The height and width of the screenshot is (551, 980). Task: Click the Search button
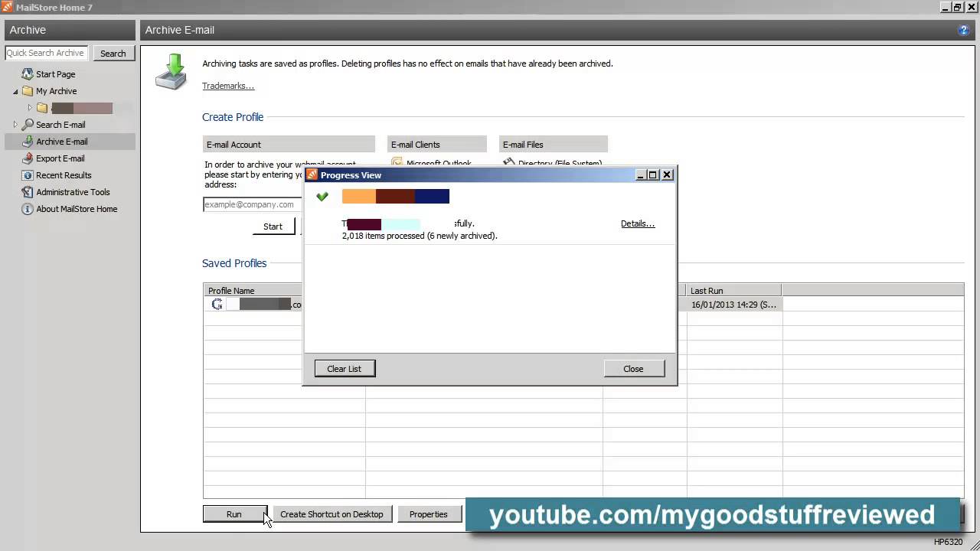tap(113, 54)
